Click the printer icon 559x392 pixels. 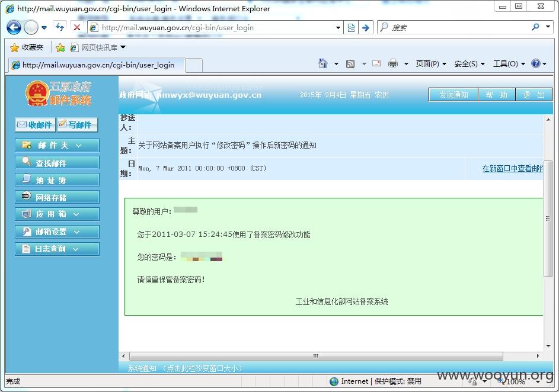click(x=393, y=64)
